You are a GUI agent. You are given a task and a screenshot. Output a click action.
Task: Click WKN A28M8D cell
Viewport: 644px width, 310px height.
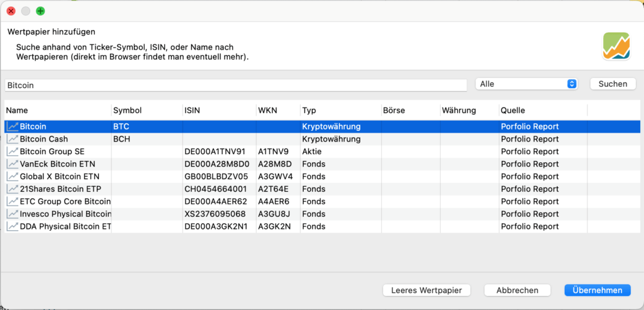pyautogui.click(x=275, y=164)
